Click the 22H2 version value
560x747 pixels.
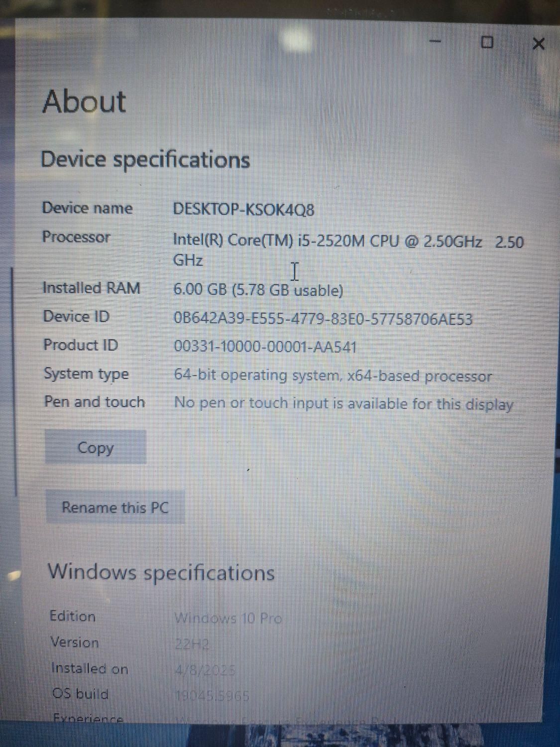[192, 644]
